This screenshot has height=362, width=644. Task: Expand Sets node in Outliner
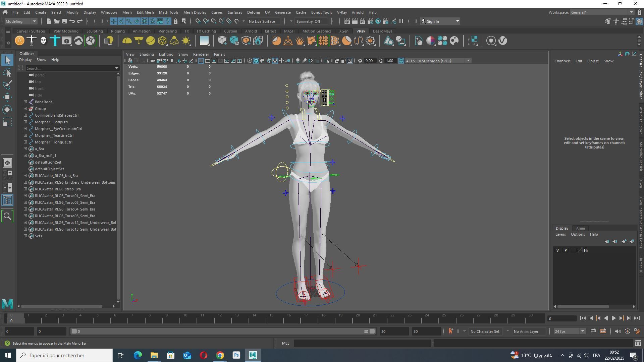(25, 236)
